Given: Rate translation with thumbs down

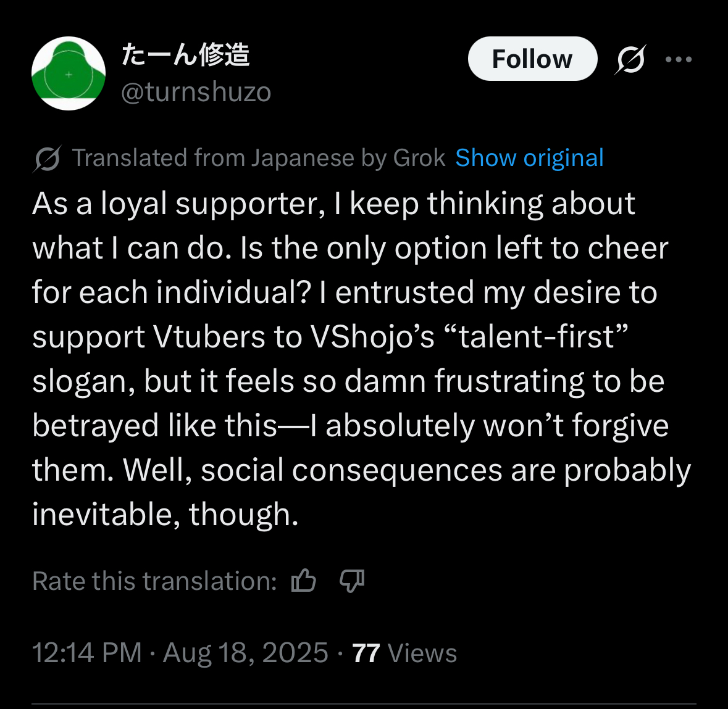Looking at the screenshot, I should (x=352, y=581).
